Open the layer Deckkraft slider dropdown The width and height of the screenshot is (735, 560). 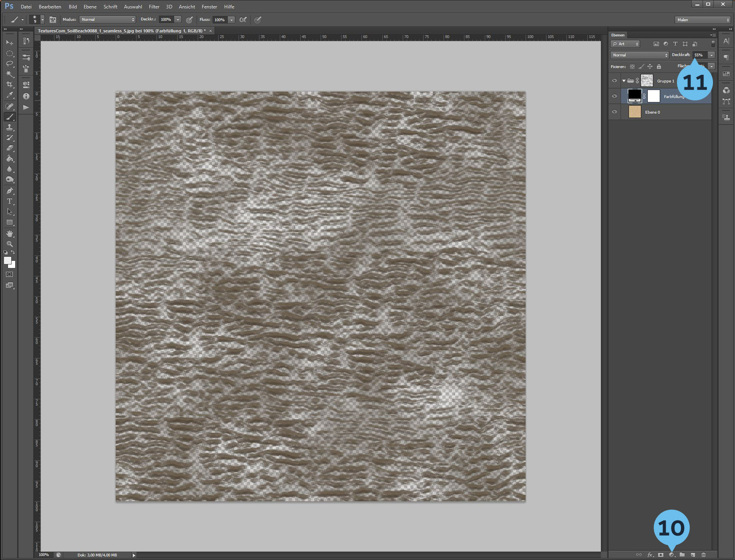(711, 55)
